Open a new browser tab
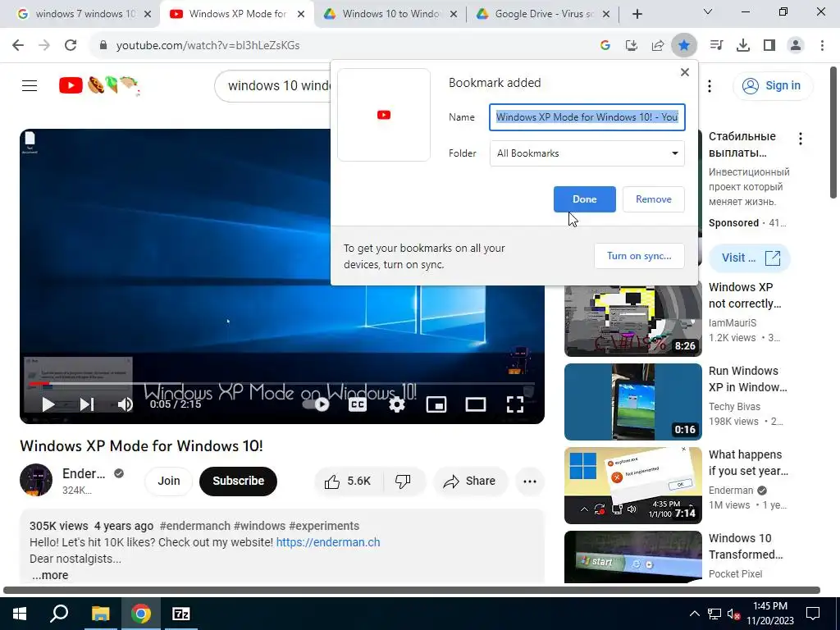Screen dimensions: 840x630 tap(637, 15)
